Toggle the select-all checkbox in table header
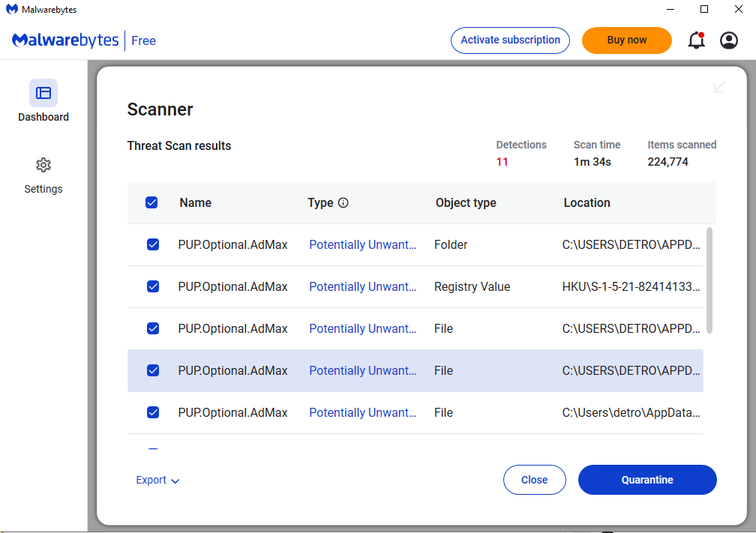Image resolution: width=756 pixels, height=533 pixels. click(151, 202)
